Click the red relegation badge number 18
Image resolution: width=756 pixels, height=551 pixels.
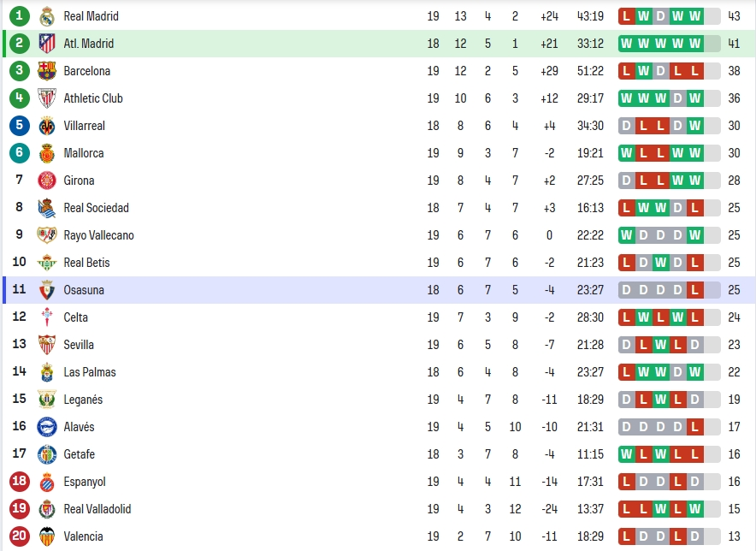pyautogui.click(x=20, y=482)
